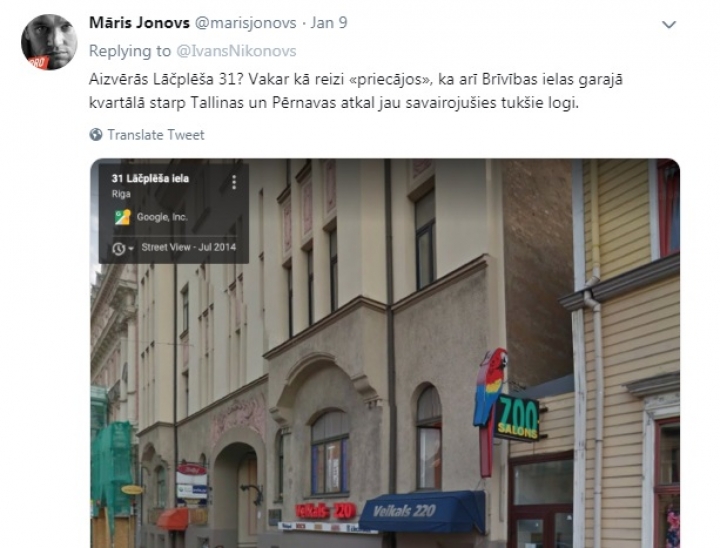Visit the @IvansNikonovs mention link
This screenshot has width=720, height=548.
click(236, 51)
